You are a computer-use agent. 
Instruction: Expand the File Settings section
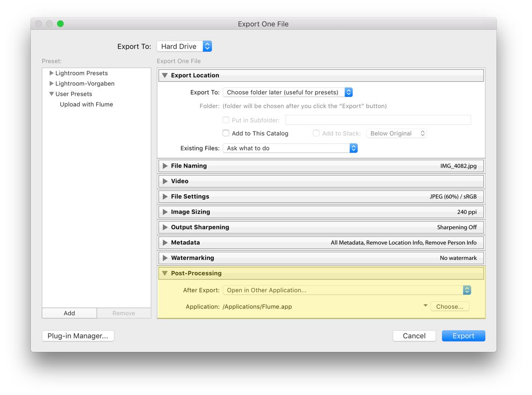165,196
